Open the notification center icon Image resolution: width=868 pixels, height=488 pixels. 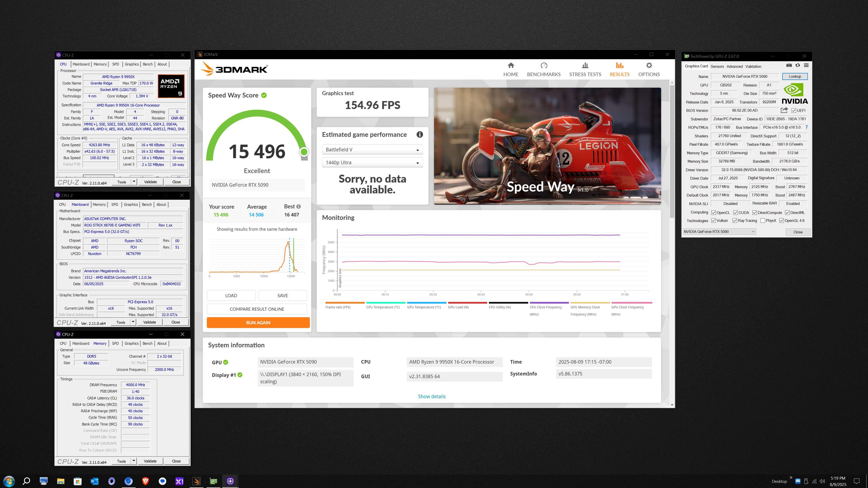coord(856,481)
